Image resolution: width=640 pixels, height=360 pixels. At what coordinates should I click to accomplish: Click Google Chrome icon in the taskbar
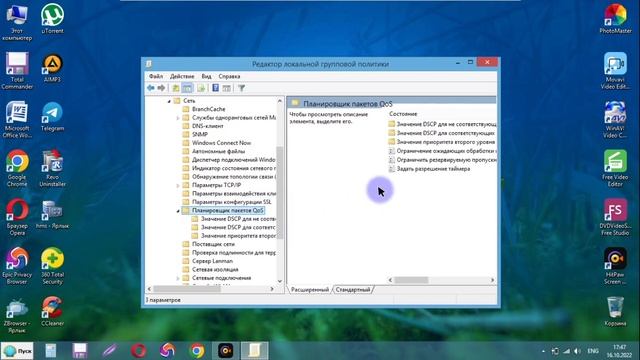(197, 351)
